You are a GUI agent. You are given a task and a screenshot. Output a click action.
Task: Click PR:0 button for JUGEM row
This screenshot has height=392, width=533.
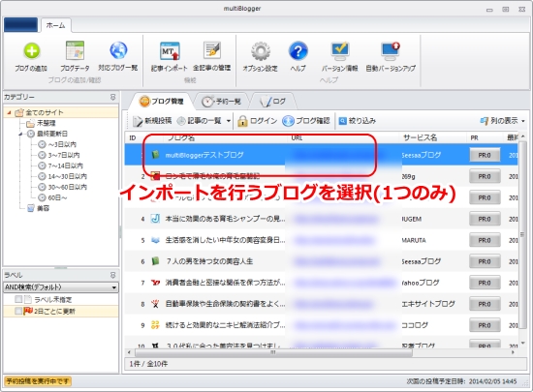pos(485,219)
